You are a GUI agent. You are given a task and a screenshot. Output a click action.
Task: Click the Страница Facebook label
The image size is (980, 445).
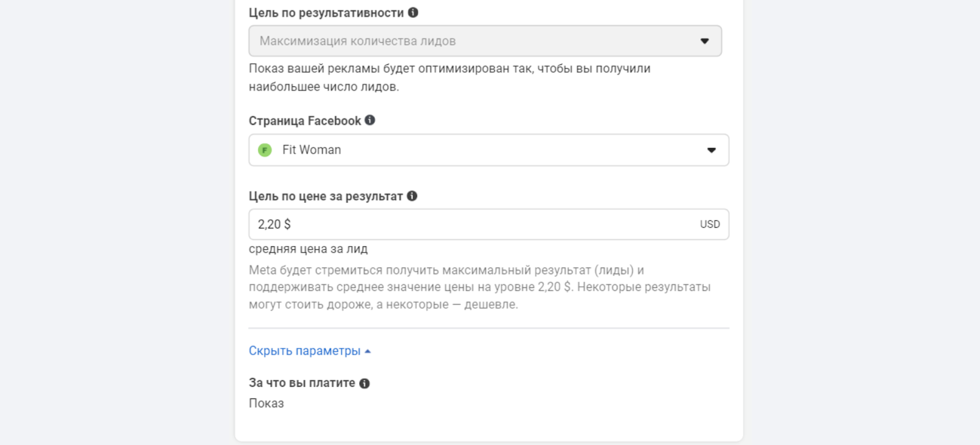point(304,121)
